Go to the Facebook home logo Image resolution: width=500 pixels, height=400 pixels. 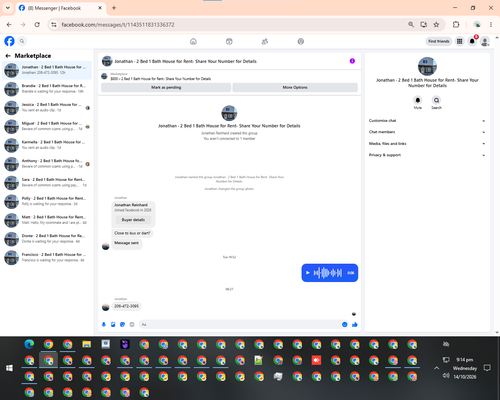[x=9, y=41]
